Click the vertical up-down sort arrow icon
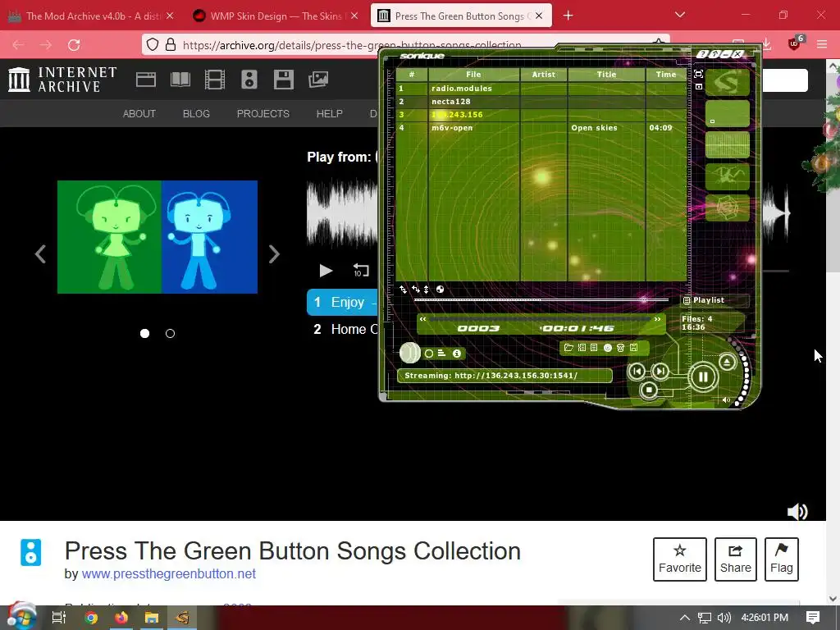This screenshot has width=840, height=630. tap(427, 290)
